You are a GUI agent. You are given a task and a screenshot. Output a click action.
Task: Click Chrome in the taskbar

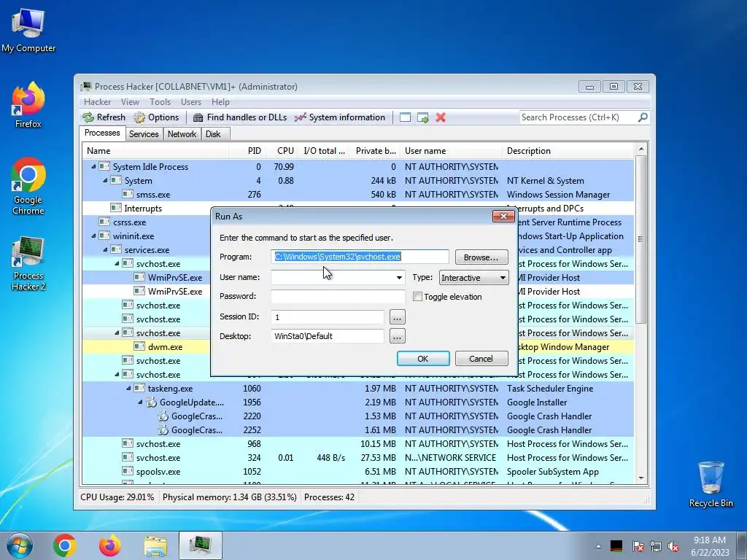pyautogui.click(x=65, y=545)
